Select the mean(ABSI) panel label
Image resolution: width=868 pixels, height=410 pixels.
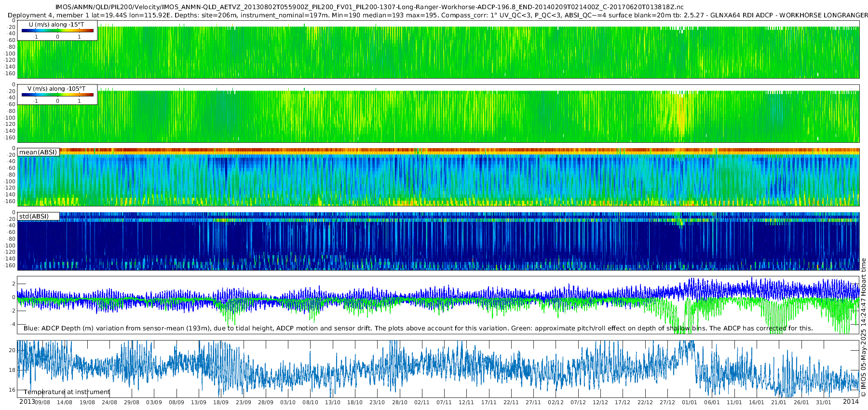click(x=38, y=152)
